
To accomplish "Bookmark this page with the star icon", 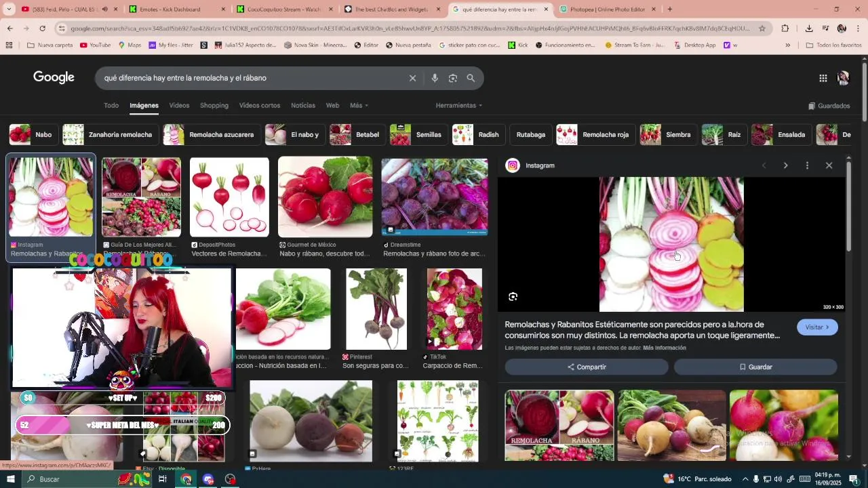I will 762,28.
